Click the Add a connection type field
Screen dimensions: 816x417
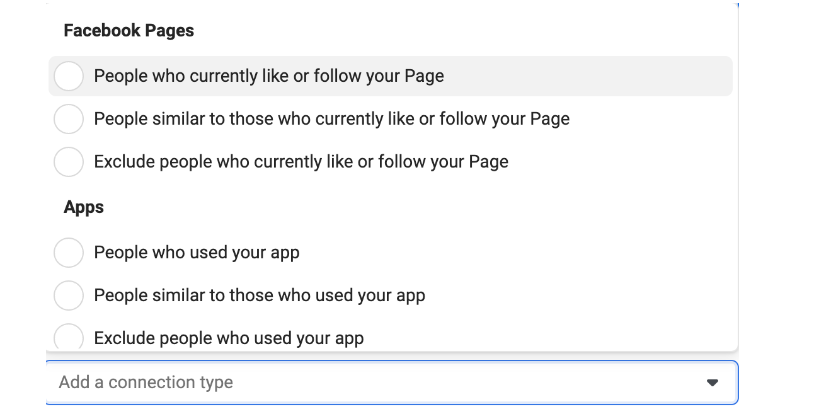pos(392,382)
